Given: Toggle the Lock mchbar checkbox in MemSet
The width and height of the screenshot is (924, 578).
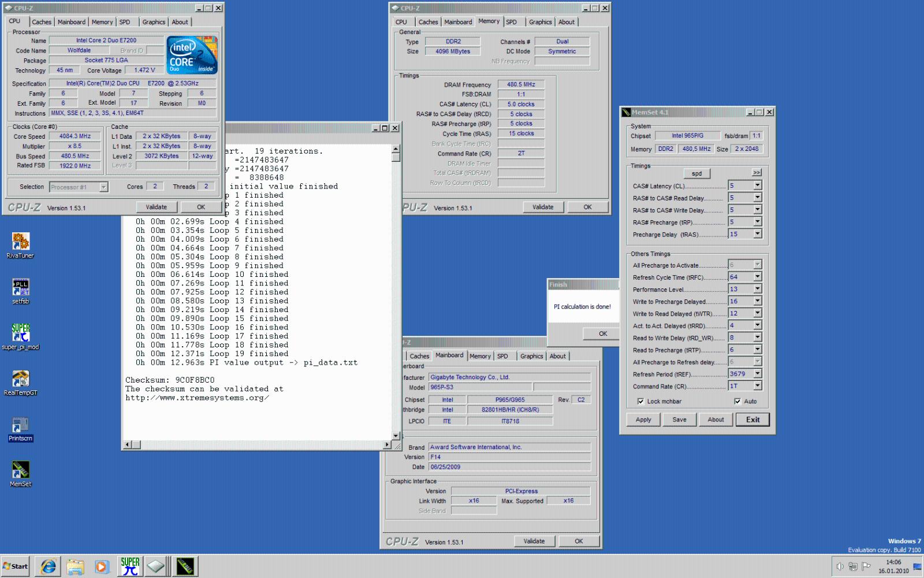Looking at the screenshot, I should tap(640, 401).
